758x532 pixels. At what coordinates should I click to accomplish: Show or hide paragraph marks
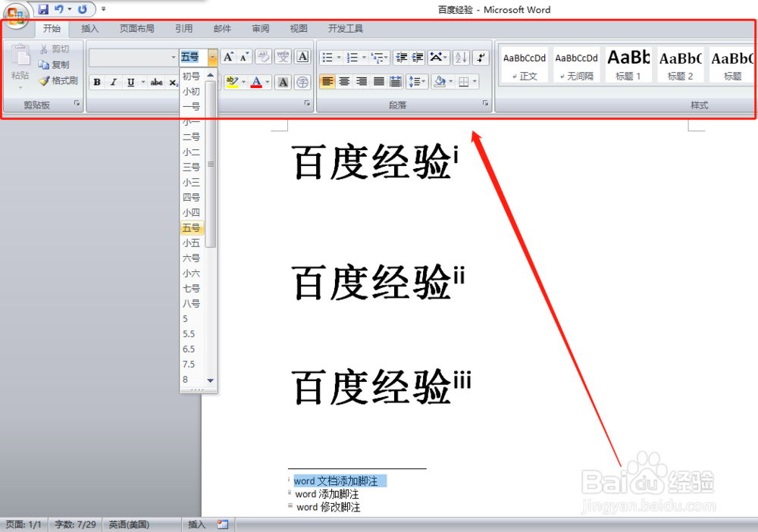(x=481, y=58)
